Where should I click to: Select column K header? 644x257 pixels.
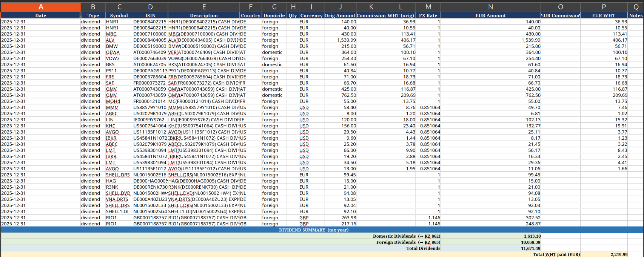[371, 7]
